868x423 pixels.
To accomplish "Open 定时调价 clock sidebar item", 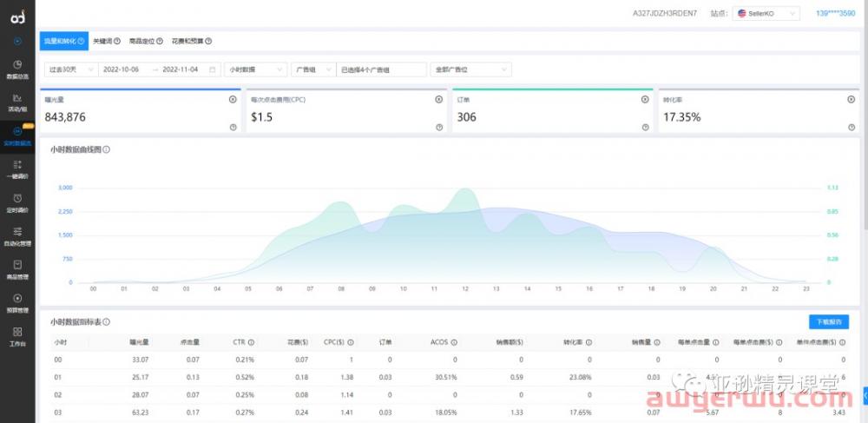I will coord(17,203).
